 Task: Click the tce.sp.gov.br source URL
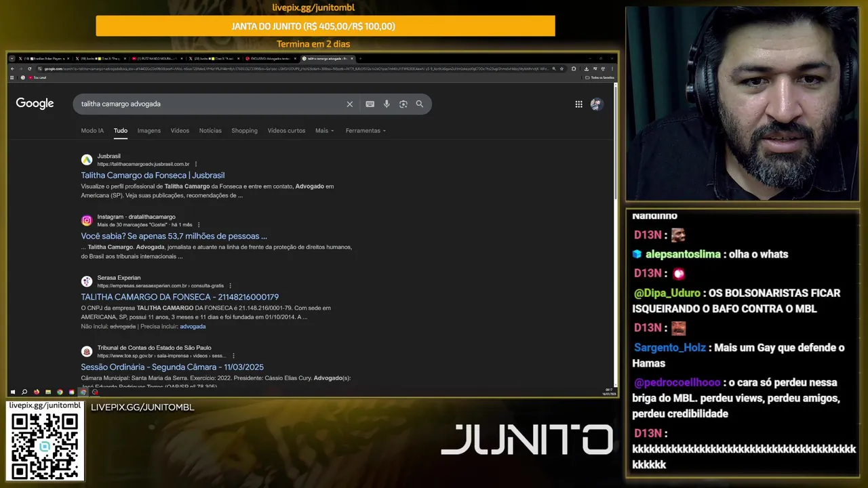point(161,356)
